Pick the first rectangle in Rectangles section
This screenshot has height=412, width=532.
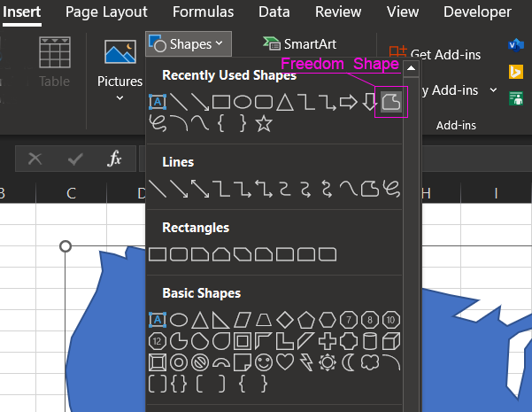pos(158,254)
